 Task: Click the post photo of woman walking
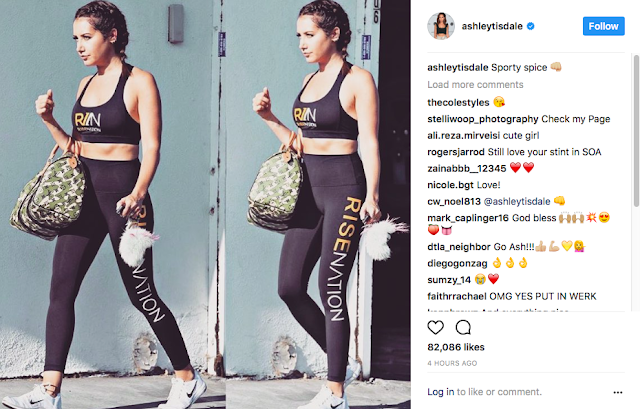pyautogui.click(x=205, y=204)
